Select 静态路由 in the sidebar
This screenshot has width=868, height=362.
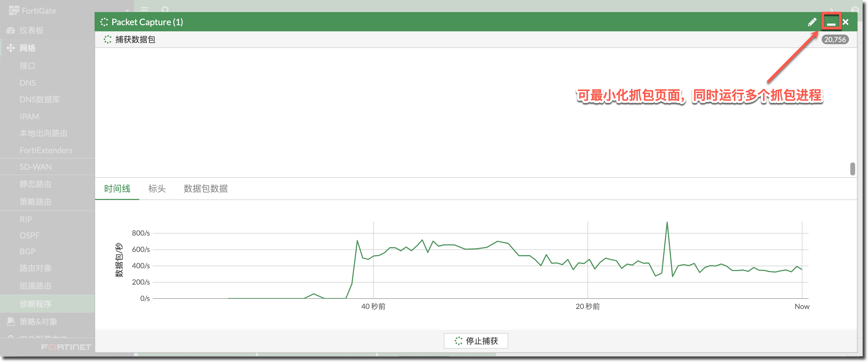point(35,184)
